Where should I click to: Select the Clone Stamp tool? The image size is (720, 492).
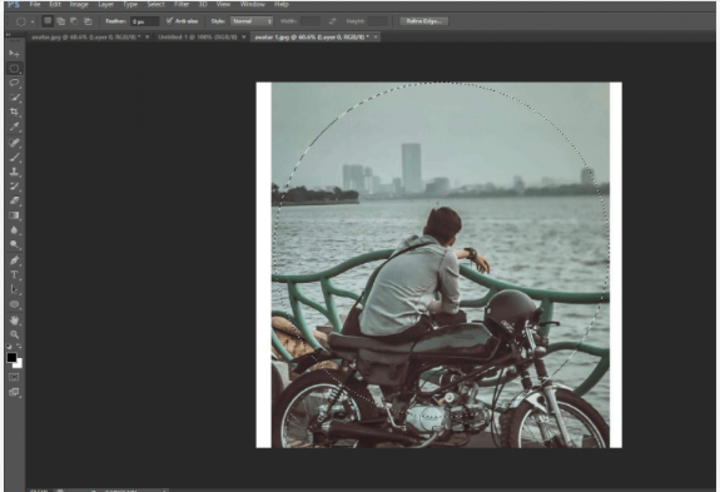click(x=14, y=172)
